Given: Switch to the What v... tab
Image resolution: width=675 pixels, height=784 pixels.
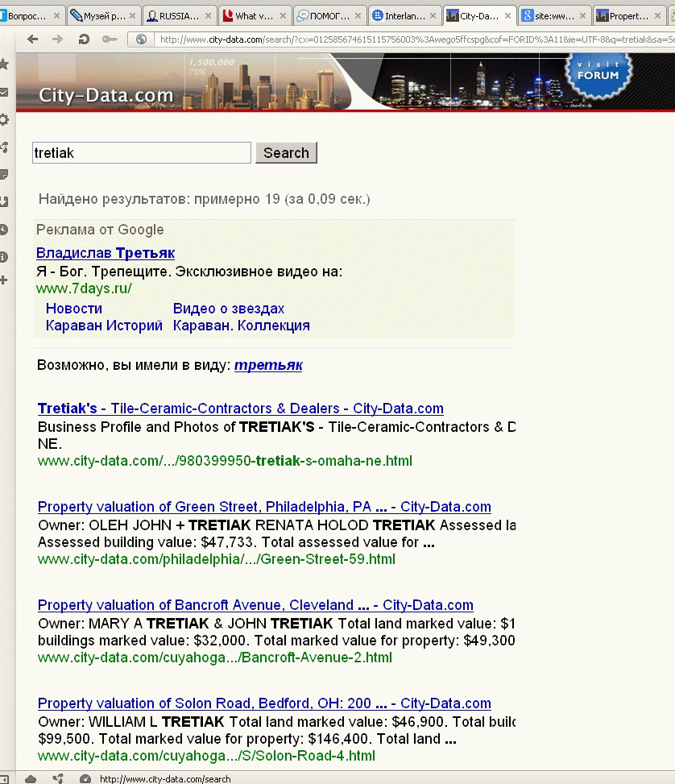Looking at the screenshot, I should tap(254, 16).
